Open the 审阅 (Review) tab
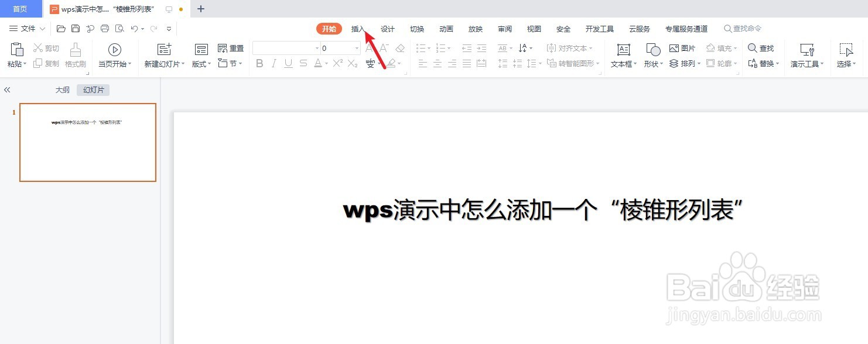The height and width of the screenshot is (344, 868). (x=505, y=29)
